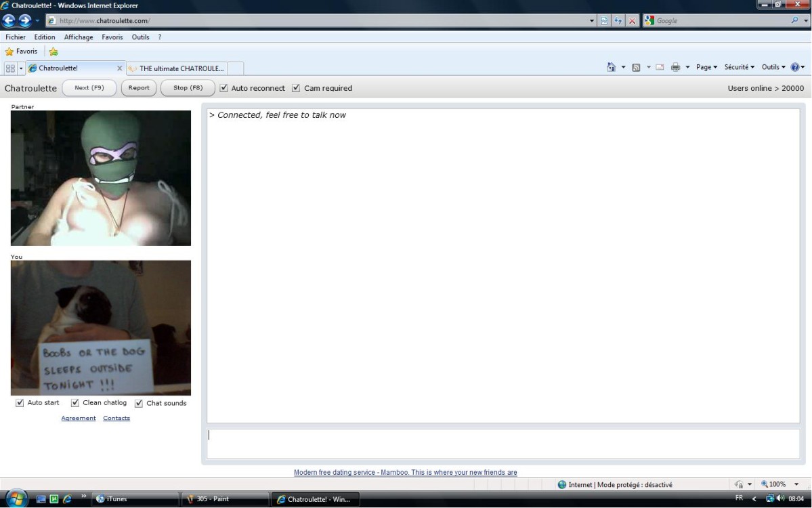The width and height of the screenshot is (812, 508).
Task: Open the Sécurité dropdown menu
Action: tap(740, 67)
